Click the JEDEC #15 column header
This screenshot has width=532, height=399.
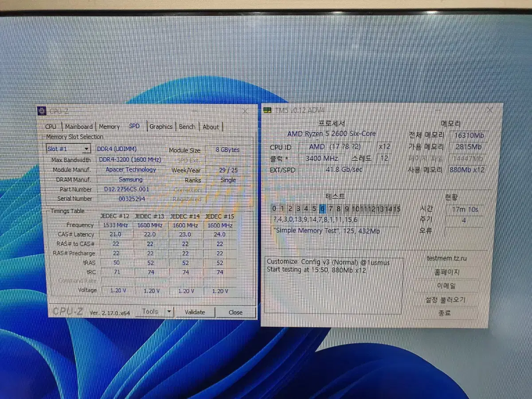(x=219, y=216)
